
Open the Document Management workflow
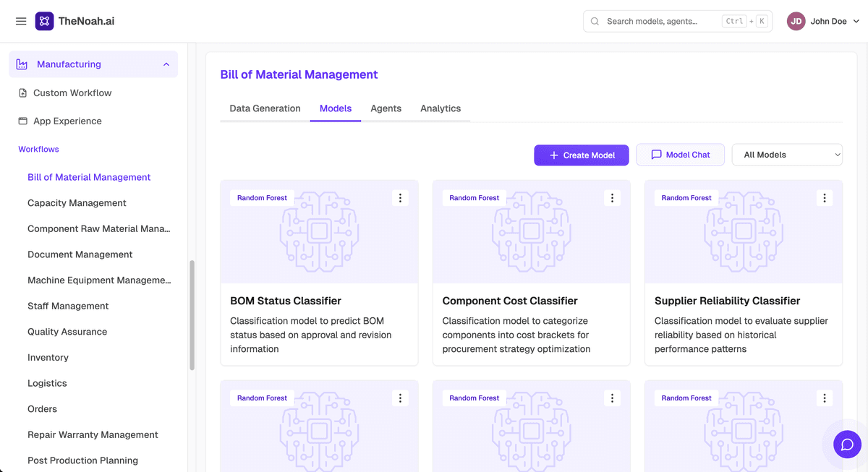(x=80, y=254)
